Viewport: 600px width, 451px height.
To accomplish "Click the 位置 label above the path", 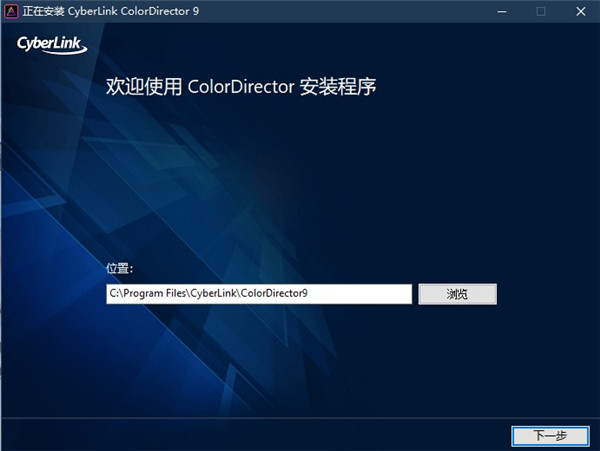I will tap(119, 269).
